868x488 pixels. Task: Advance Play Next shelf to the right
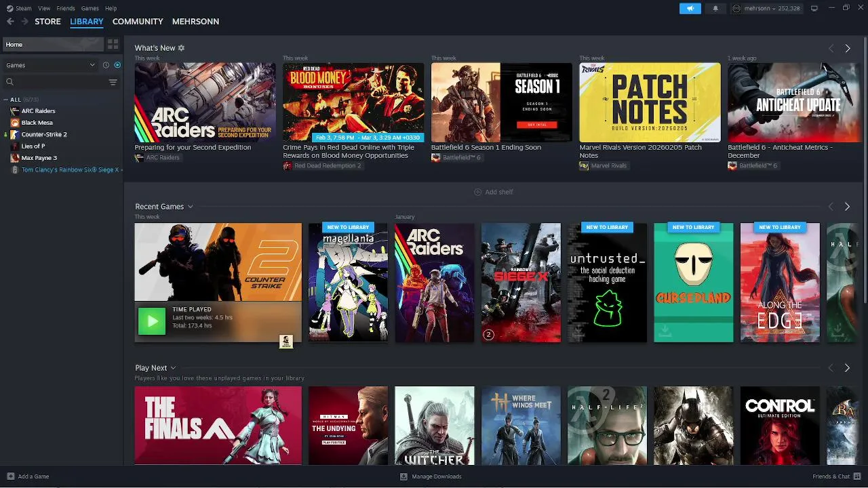847,368
